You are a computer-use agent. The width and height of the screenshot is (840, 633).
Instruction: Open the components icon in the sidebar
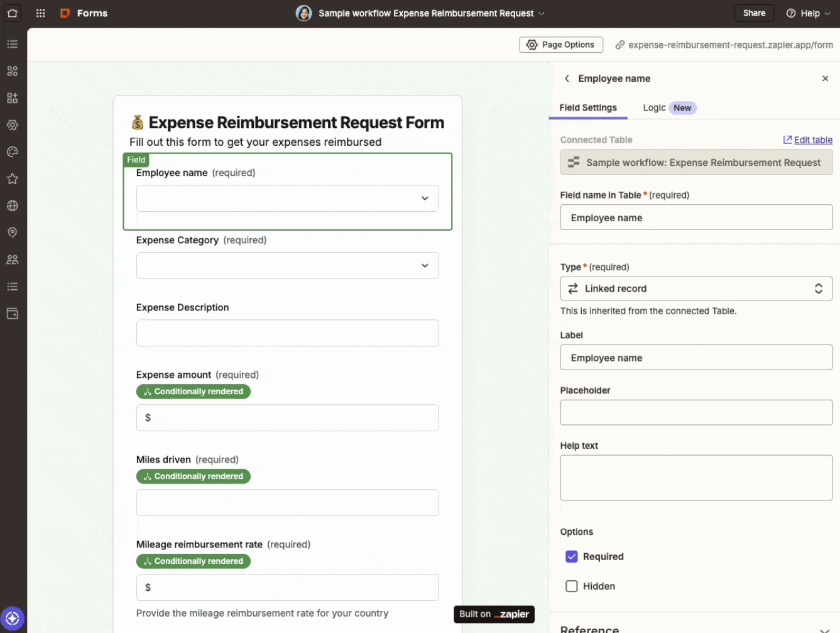(13, 71)
